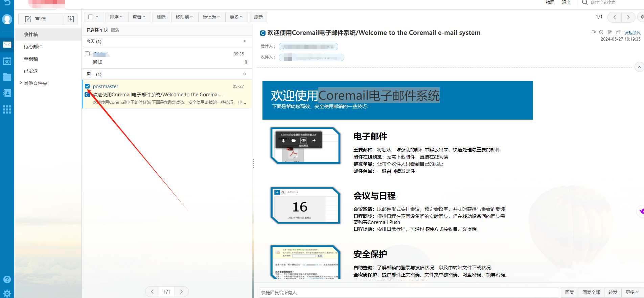Click the open-in-new-window icon beside 发起会议

pyautogui.click(x=618, y=32)
